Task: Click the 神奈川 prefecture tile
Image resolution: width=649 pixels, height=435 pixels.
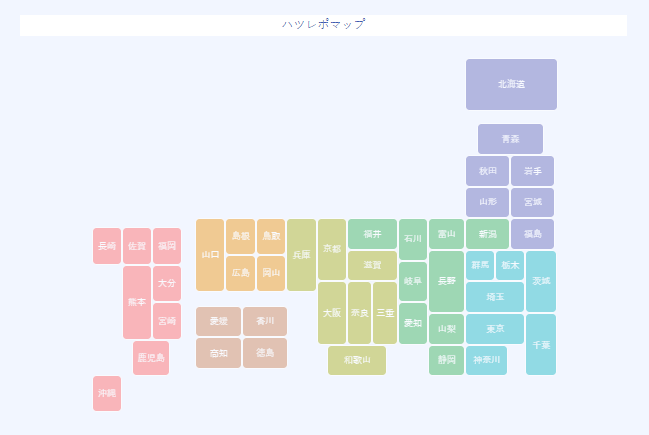Action: [x=486, y=360]
